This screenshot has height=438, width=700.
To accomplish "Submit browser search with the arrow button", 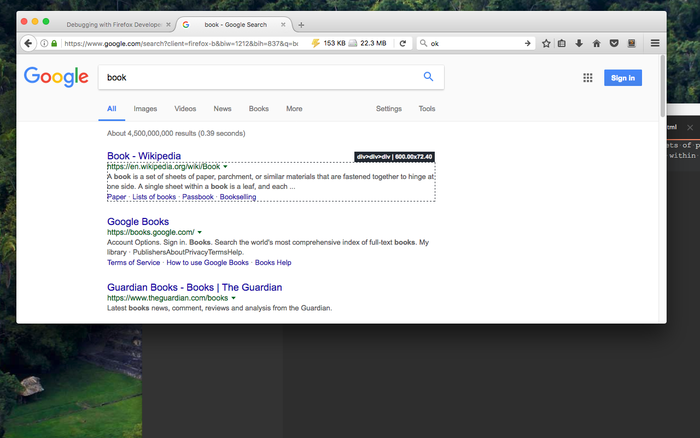I will pyautogui.click(x=528, y=43).
